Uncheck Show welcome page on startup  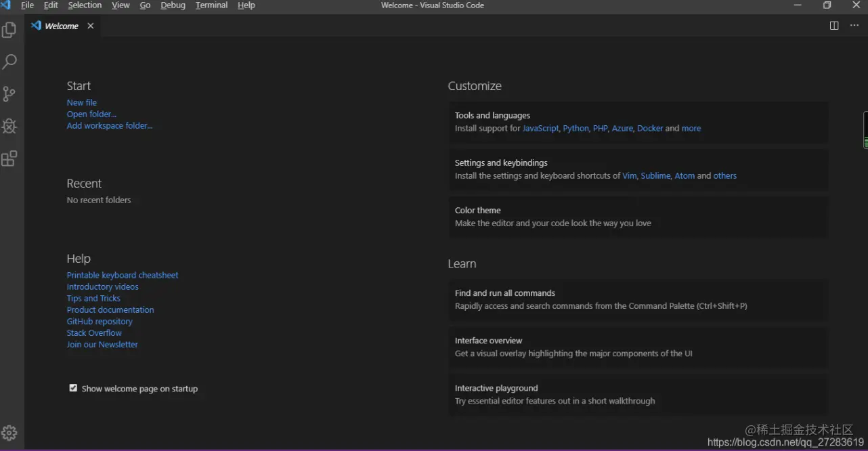(73, 388)
